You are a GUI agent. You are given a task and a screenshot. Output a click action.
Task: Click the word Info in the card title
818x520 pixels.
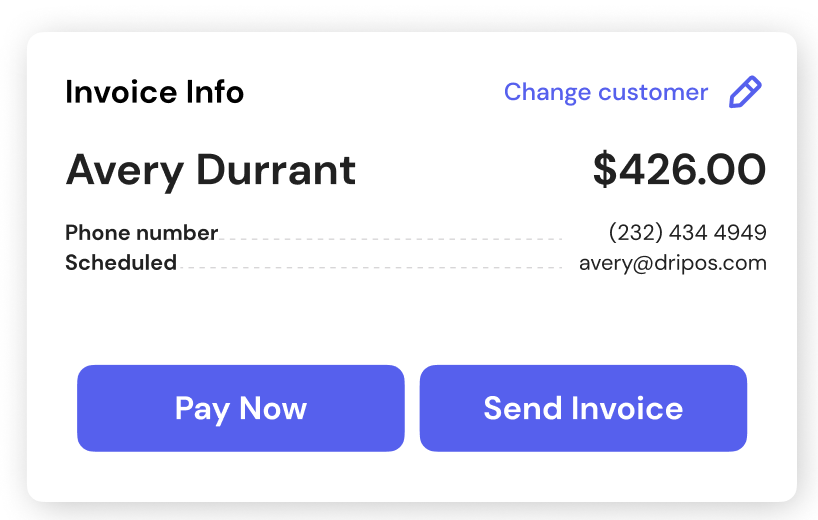coord(212,92)
